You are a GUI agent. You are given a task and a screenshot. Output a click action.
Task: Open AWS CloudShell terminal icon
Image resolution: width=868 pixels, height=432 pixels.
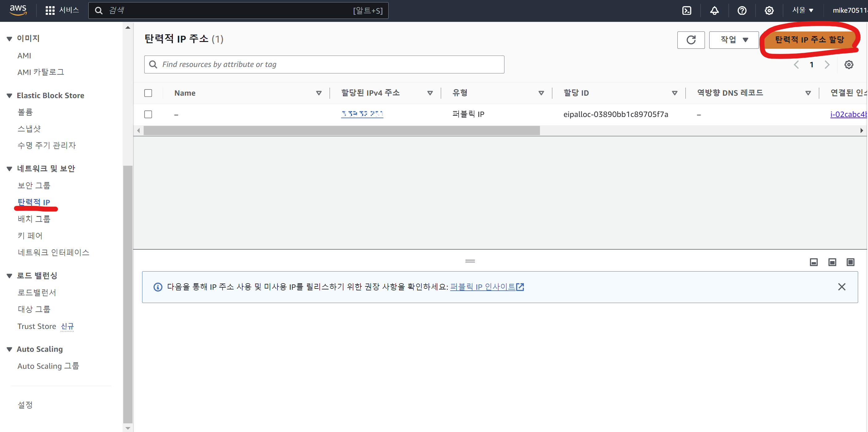[686, 11]
